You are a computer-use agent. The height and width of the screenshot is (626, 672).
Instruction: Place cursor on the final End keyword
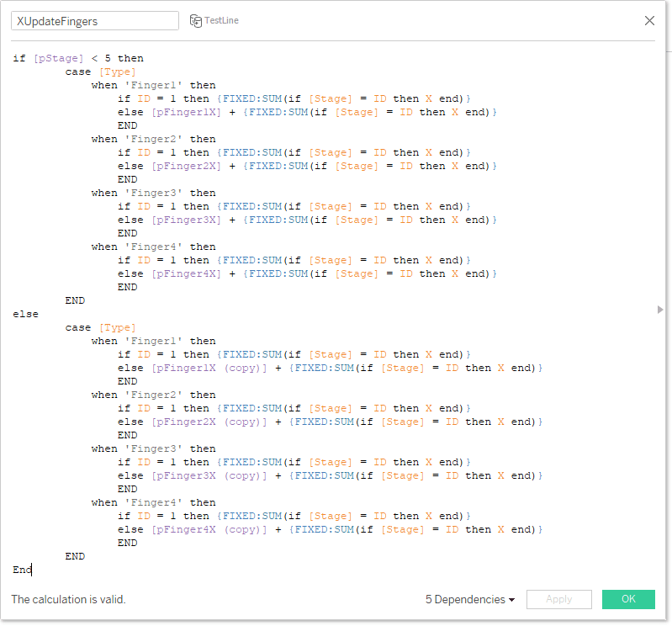click(x=22, y=570)
